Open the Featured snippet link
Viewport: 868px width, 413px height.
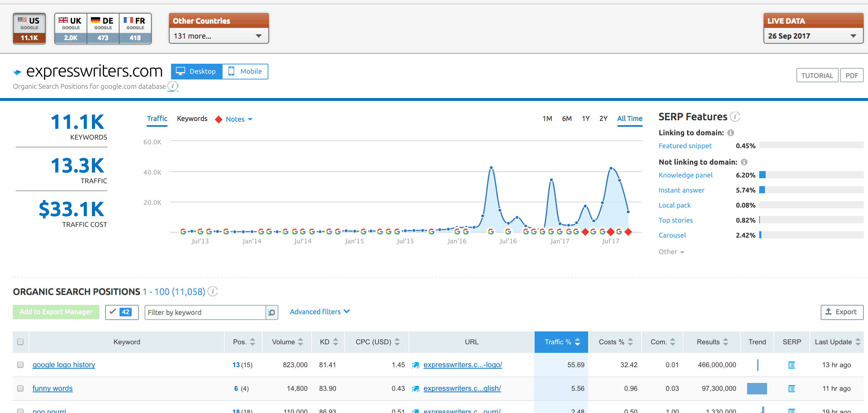(685, 146)
